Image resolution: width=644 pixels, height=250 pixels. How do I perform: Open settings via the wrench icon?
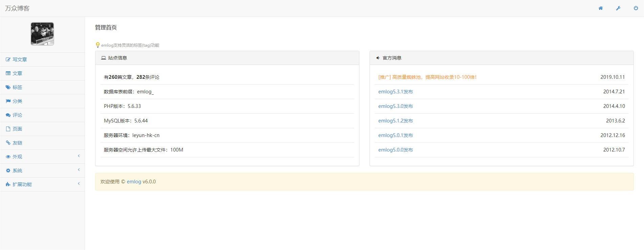tap(618, 8)
